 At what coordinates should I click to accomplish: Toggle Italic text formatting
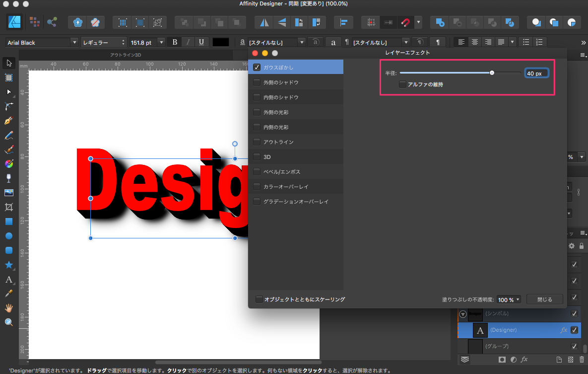click(188, 42)
